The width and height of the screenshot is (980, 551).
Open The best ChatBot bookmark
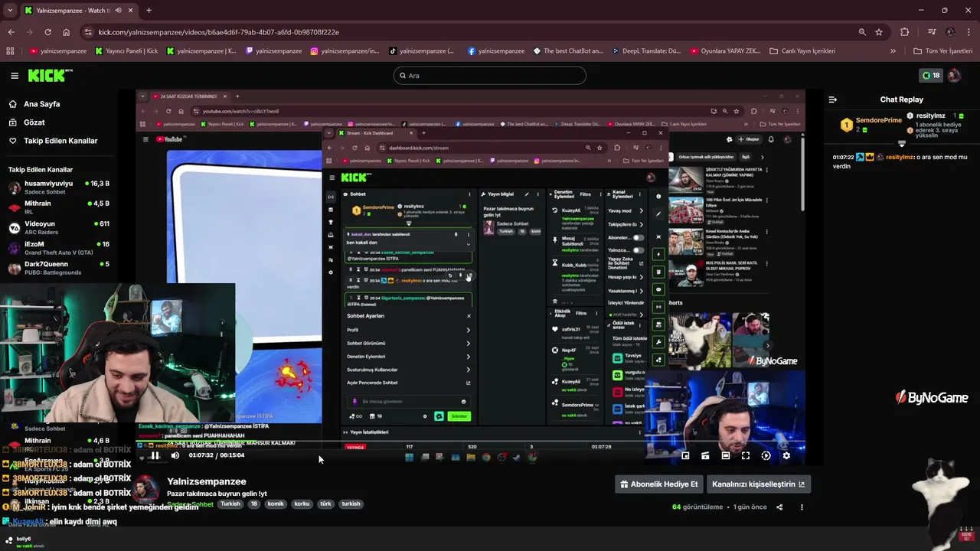coord(567,51)
